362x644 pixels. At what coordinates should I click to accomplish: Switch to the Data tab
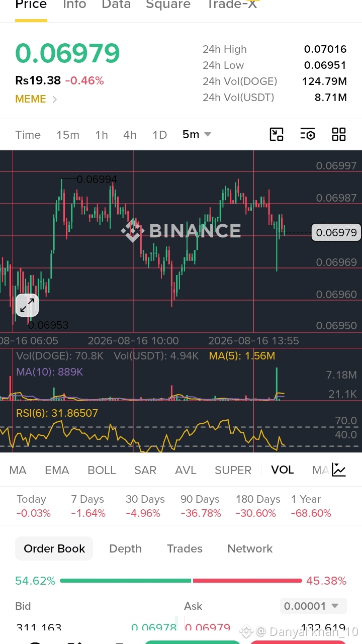pos(116,5)
